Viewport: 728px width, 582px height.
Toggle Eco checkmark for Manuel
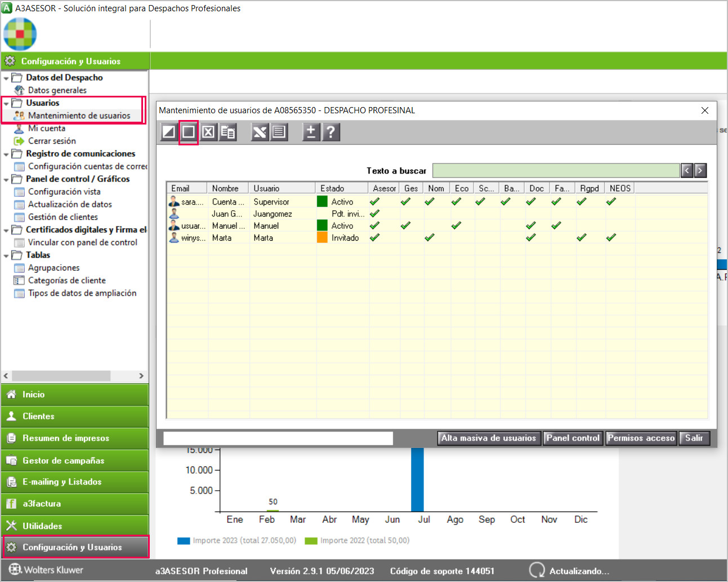click(456, 225)
